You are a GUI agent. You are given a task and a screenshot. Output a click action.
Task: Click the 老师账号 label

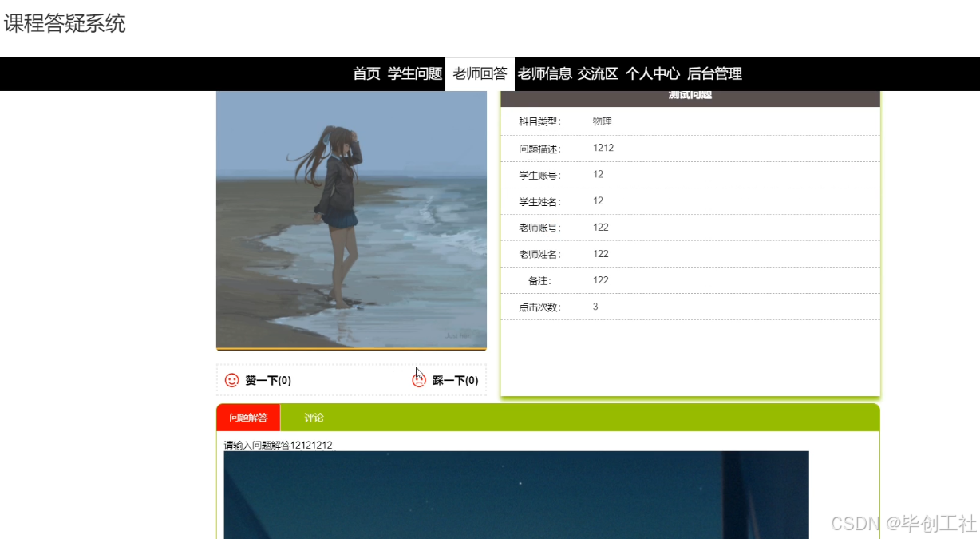click(x=540, y=228)
